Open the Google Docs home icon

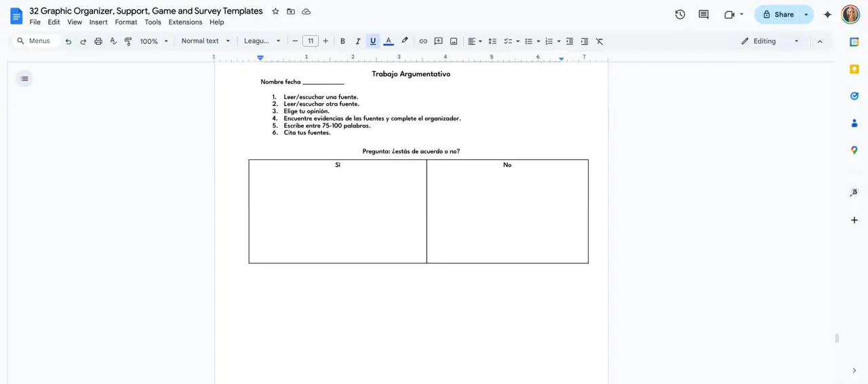click(16, 16)
